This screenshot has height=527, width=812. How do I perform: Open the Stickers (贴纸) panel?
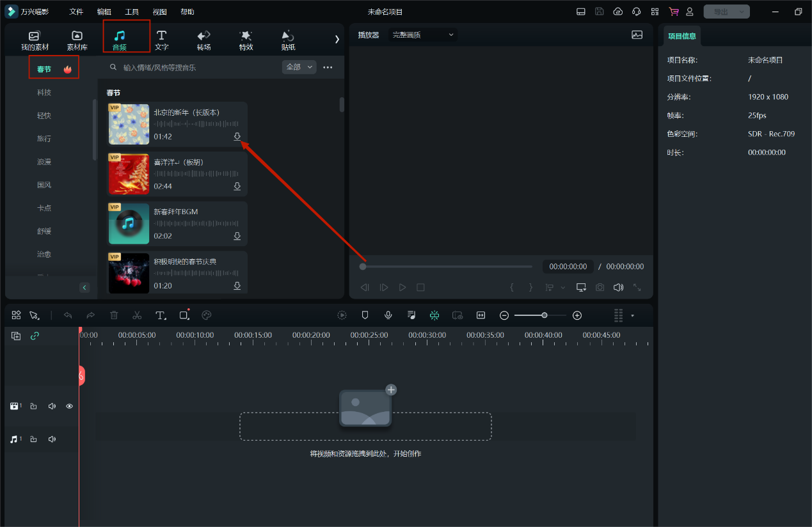(x=288, y=40)
